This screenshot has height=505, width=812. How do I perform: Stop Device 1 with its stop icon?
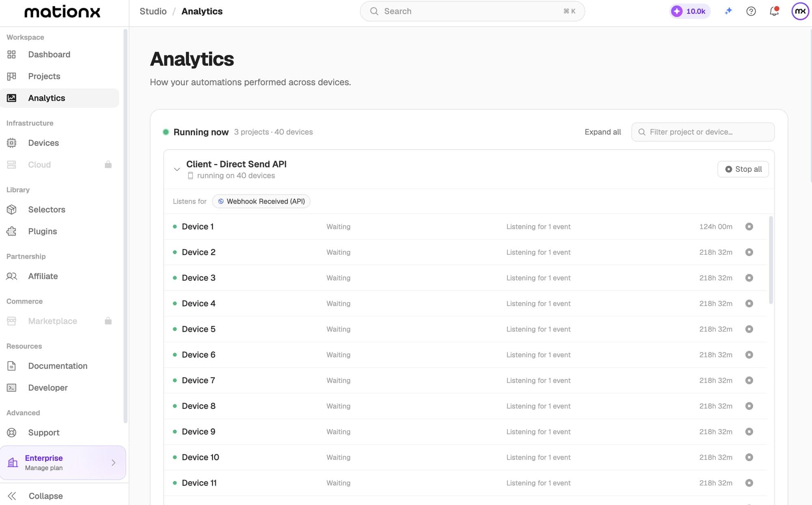(749, 227)
